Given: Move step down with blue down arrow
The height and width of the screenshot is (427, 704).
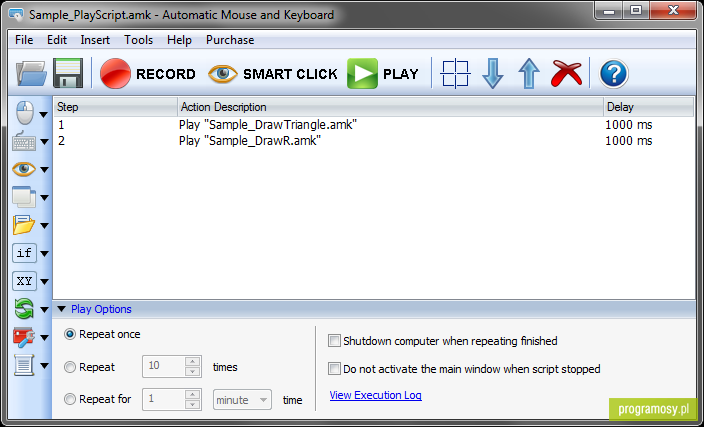Looking at the screenshot, I should coord(493,73).
